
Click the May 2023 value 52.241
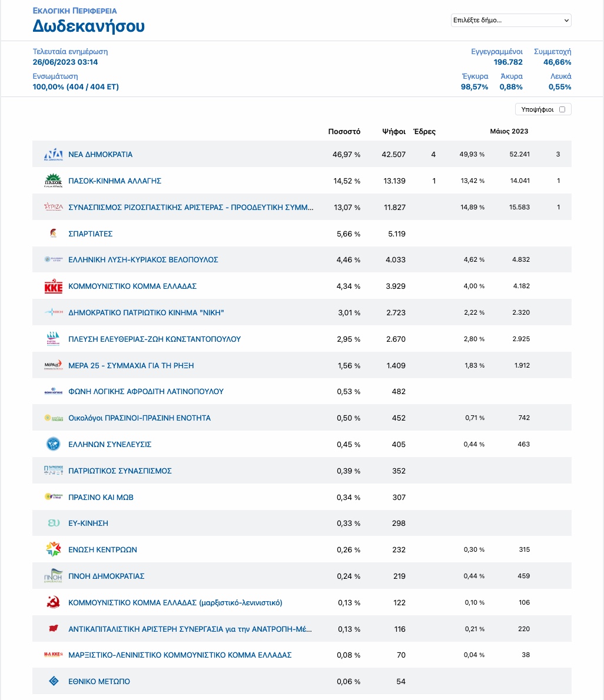click(x=520, y=154)
